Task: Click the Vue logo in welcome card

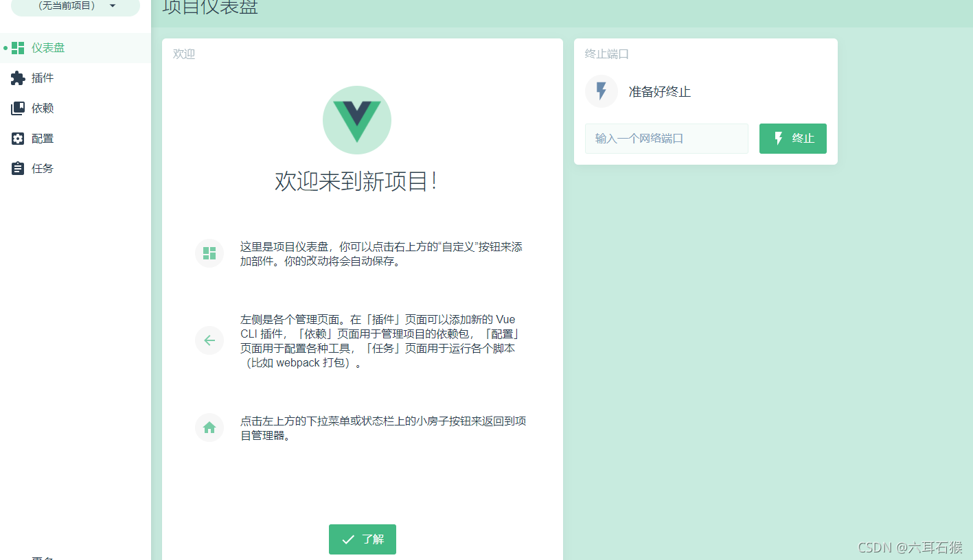Action: (x=357, y=120)
